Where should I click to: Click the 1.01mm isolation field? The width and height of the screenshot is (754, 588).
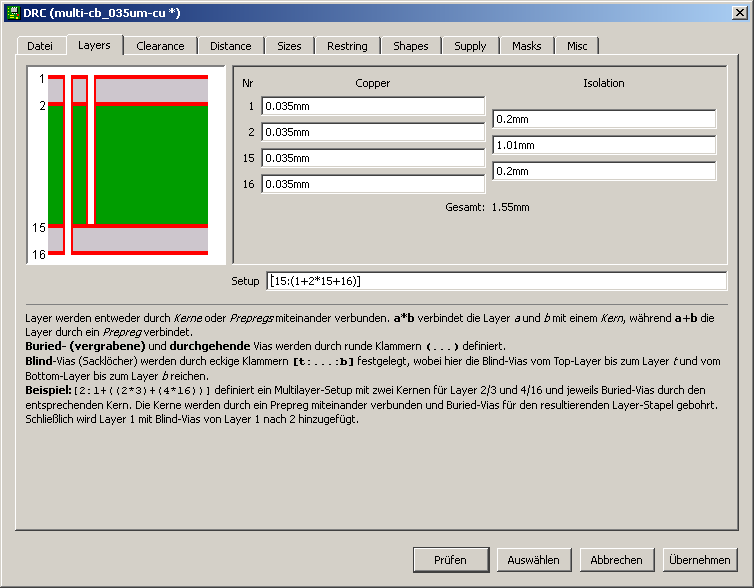click(x=604, y=145)
